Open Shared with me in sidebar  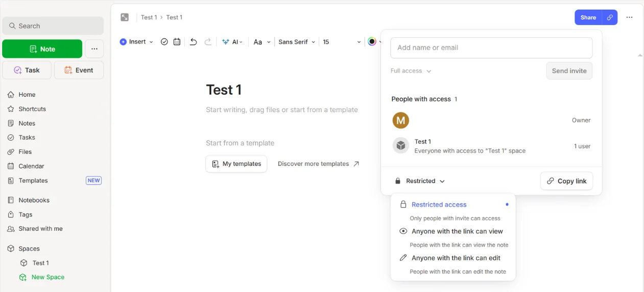coord(40,229)
